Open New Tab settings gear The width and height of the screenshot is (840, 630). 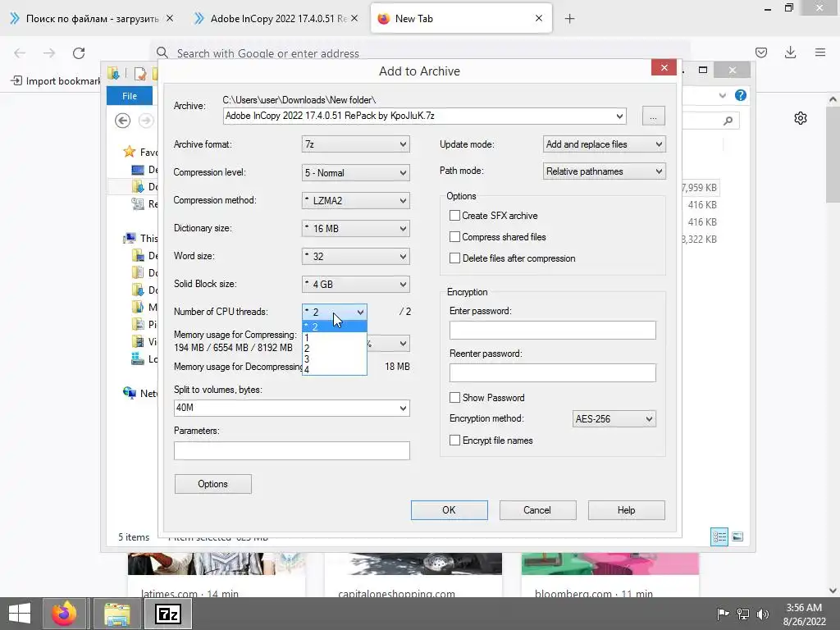pyautogui.click(x=801, y=118)
